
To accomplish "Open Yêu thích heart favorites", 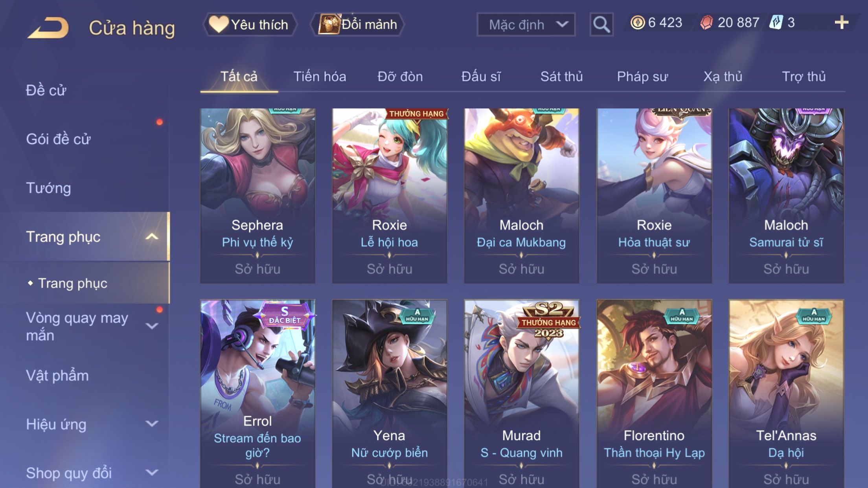I will pos(250,24).
